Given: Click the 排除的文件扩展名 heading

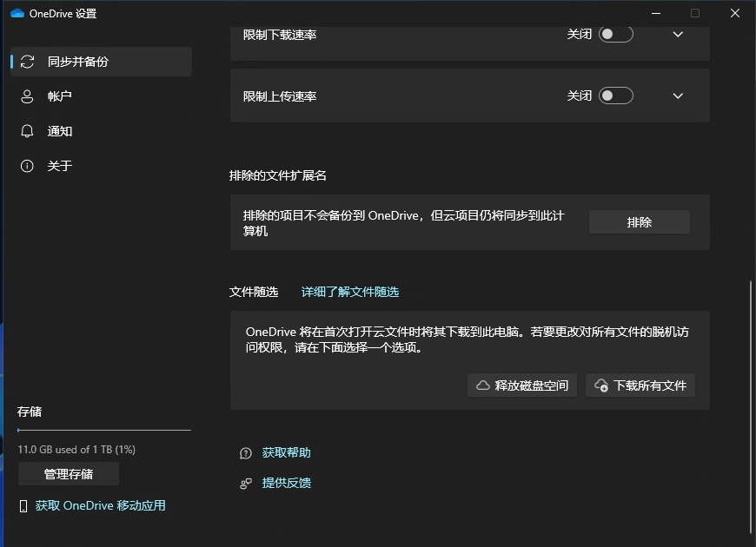Looking at the screenshot, I should [278, 176].
